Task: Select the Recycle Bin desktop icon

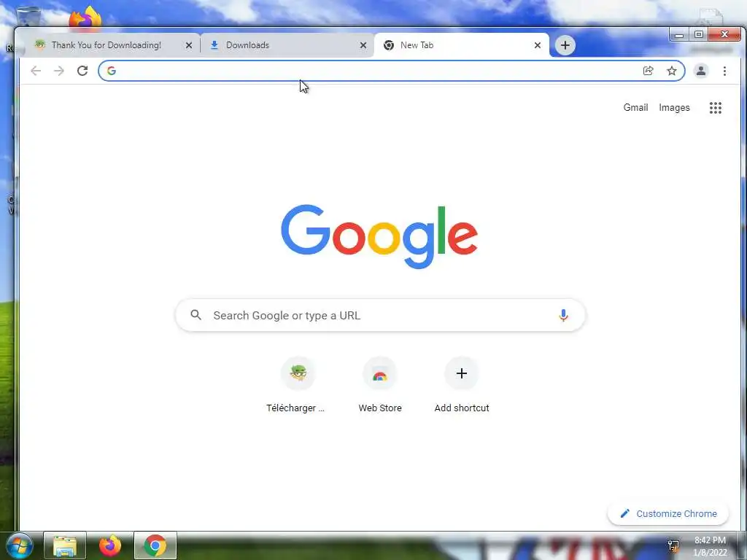Action: tap(28, 17)
